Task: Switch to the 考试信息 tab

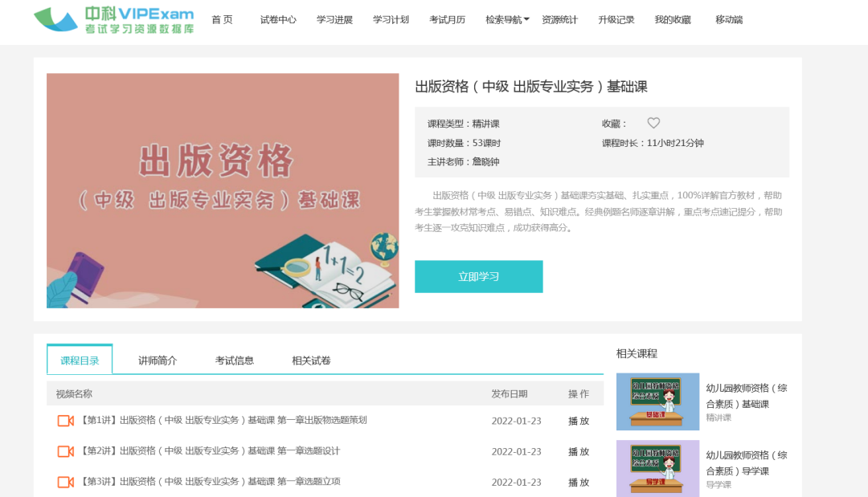Action: tap(235, 361)
